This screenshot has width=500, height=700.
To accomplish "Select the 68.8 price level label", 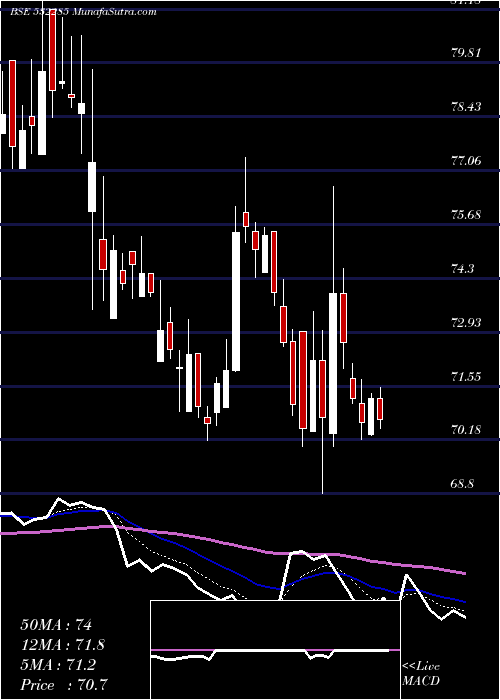I will tap(462, 484).
